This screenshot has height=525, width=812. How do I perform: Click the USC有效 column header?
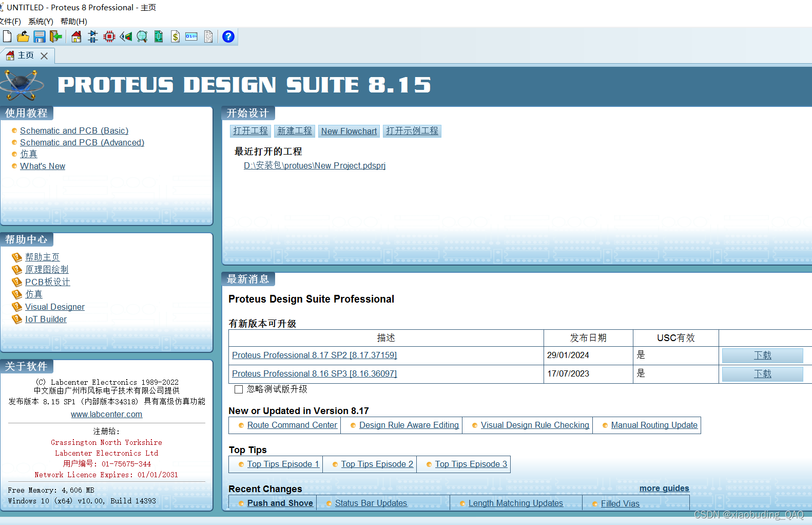point(676,338)
